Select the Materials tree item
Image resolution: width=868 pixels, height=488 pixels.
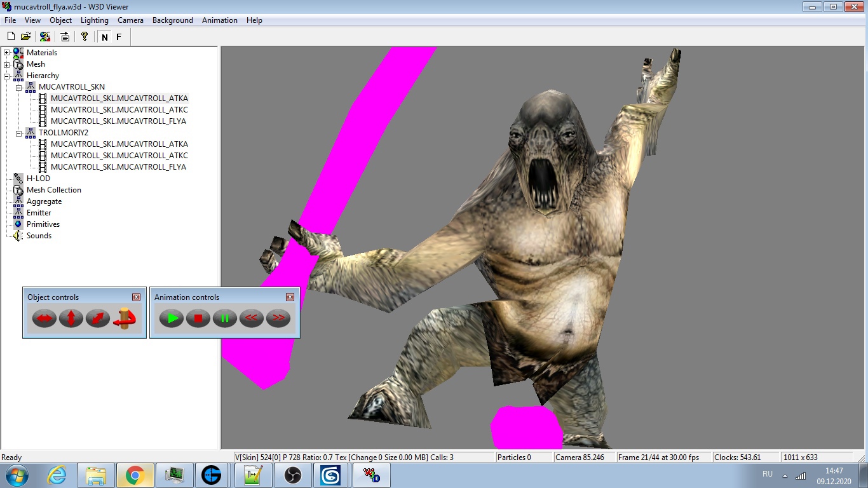pyautogui.click(x=42, y=53)
